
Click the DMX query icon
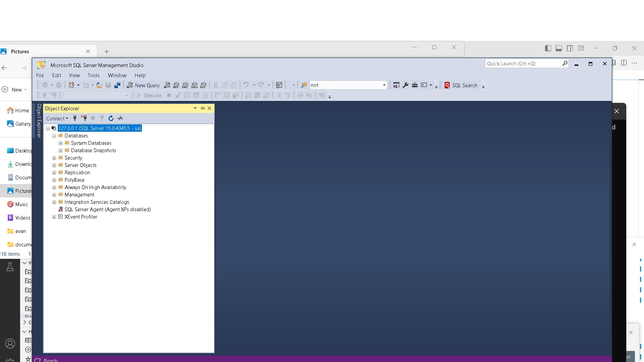185,85
